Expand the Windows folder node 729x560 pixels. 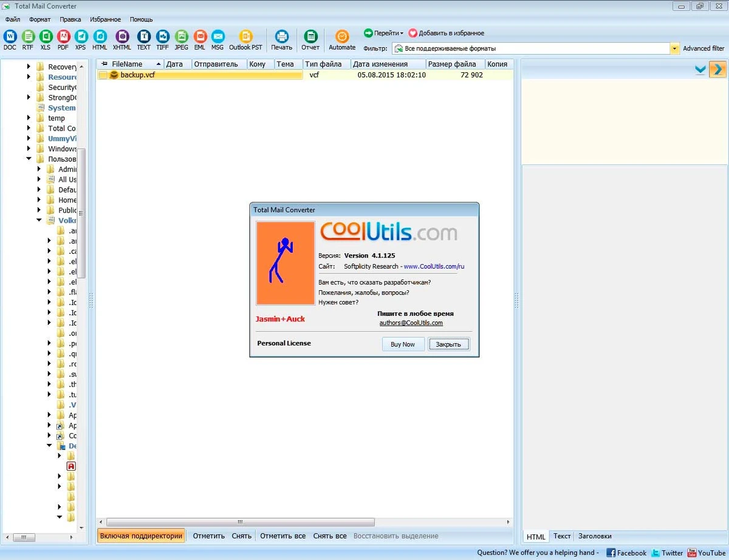coord(29,149)
